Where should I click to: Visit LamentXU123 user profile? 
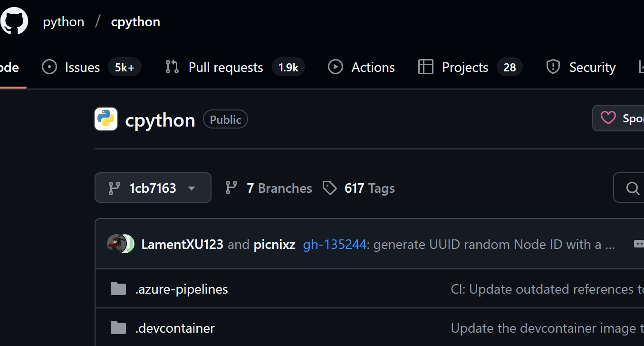pyautogui.click(x=182, y=245)
